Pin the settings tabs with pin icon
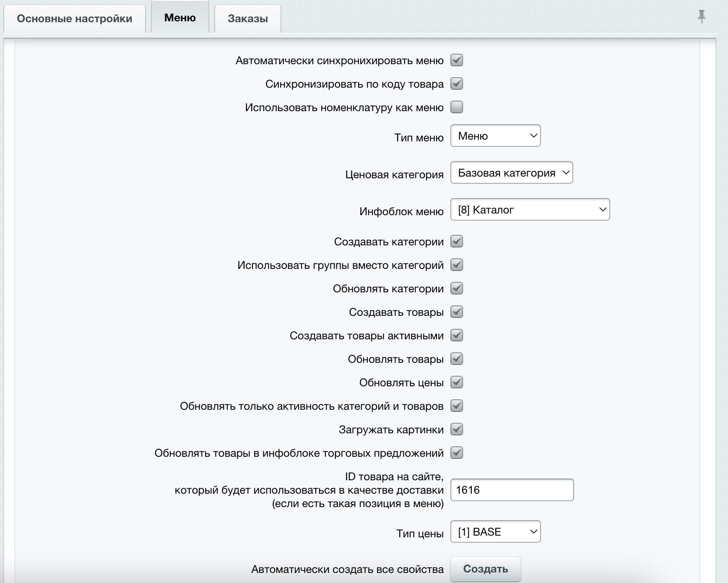This screenshot has height=583, width=728. 701,17
